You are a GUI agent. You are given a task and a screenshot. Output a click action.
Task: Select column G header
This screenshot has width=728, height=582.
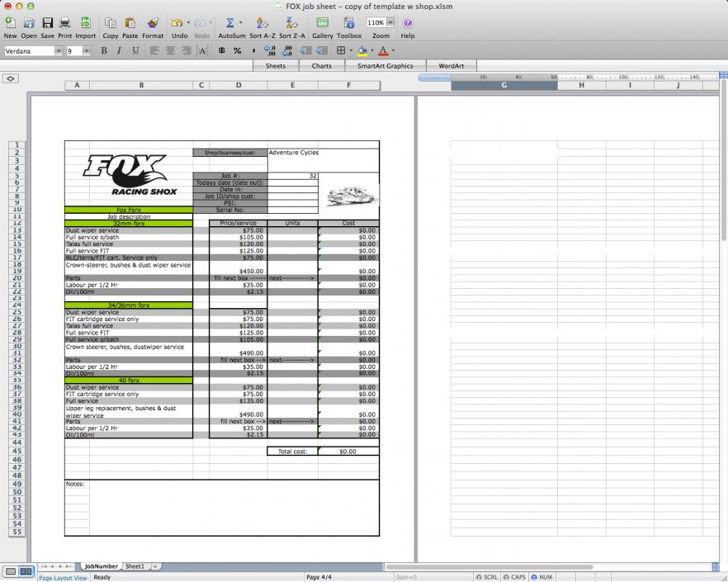(503, 86)
